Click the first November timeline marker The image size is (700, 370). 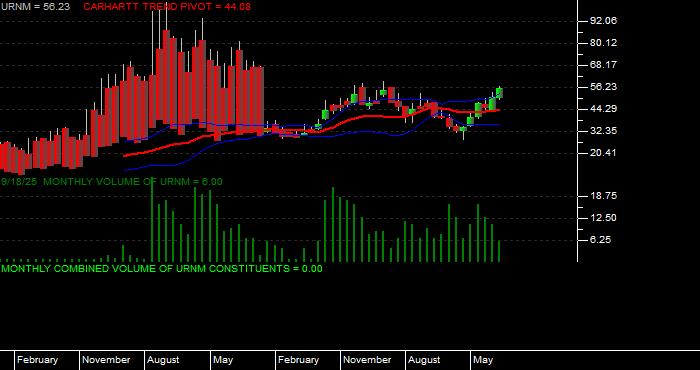pyautogui.click(x=106, y=360)
